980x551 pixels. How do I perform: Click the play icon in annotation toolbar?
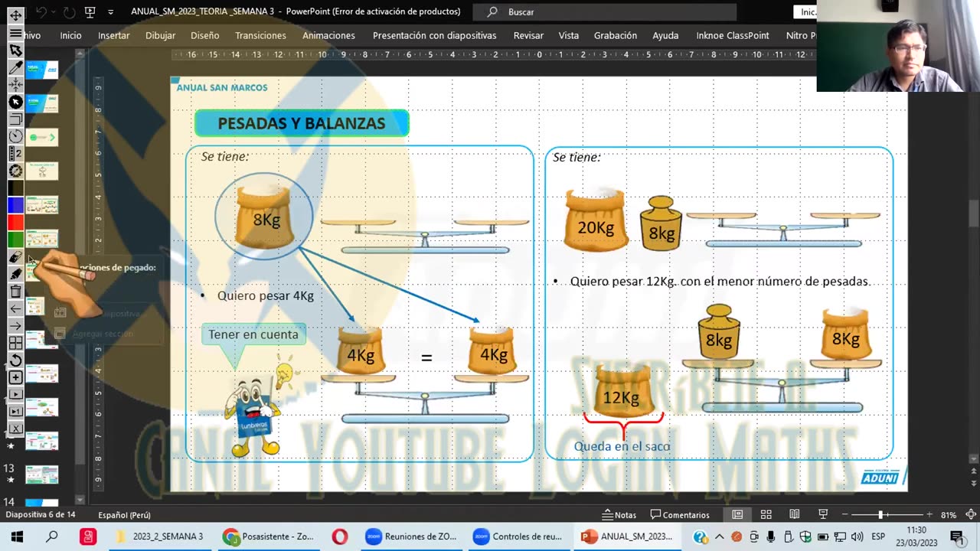[15, 394]
